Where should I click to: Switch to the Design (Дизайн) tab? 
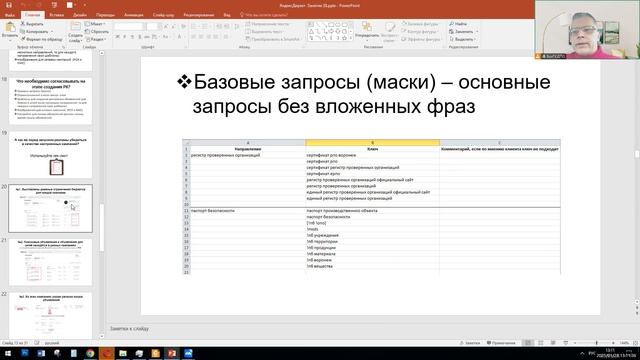coord(80,15)
